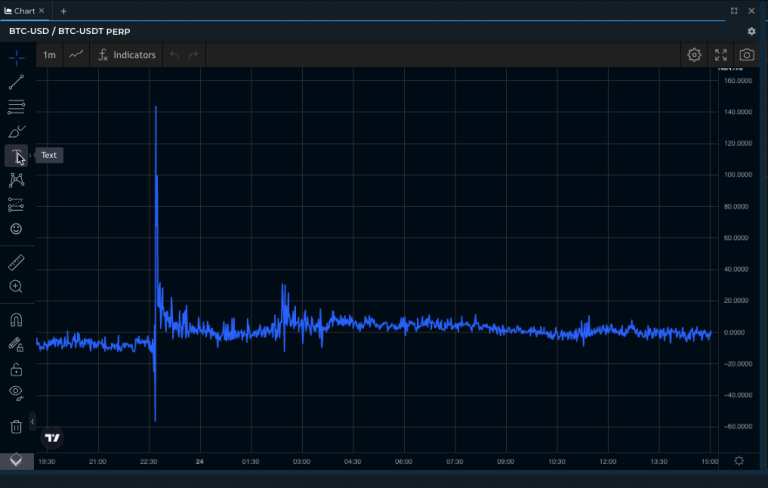Open the Indicators dialog
The image size is (768, 488).
coord(127,55)
